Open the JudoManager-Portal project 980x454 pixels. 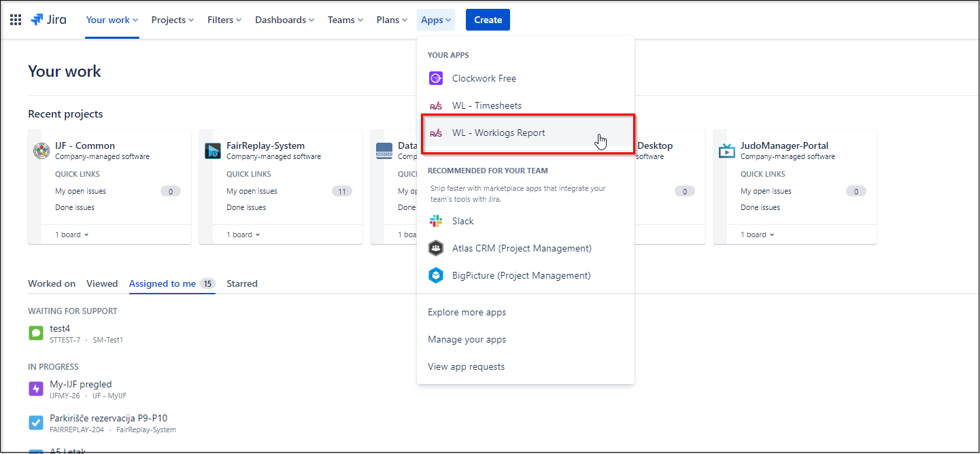[784, 145]
